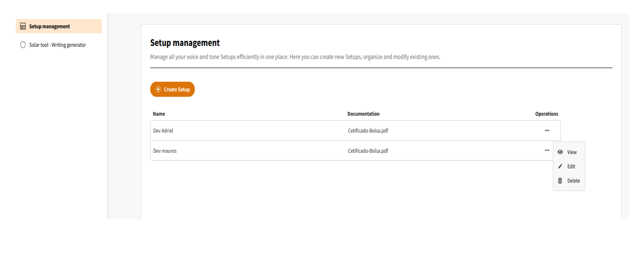This screenshot has height=268, width=644.
Task: Click the Documentation column header
Action: (x=363, y=114)
